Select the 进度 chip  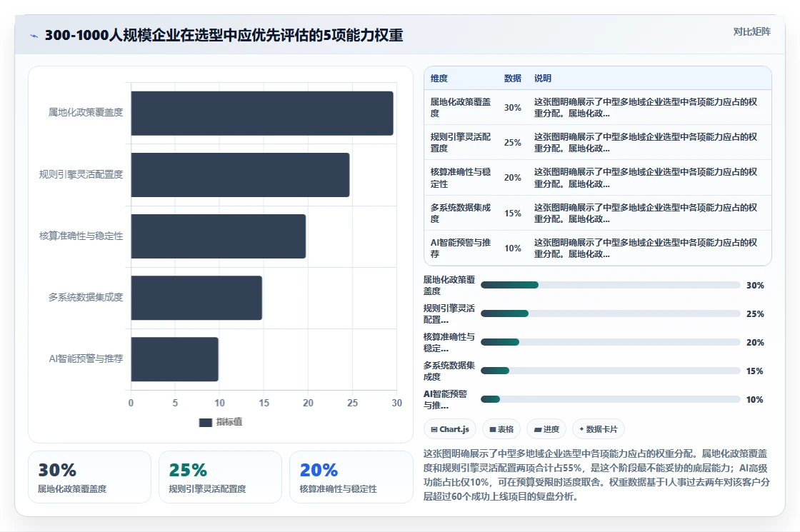tap(546, 429)
